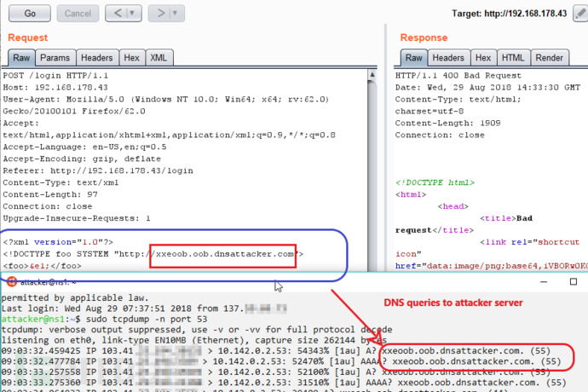Click the 'Host: 192.168.178.43' header line

pos(55,88)
